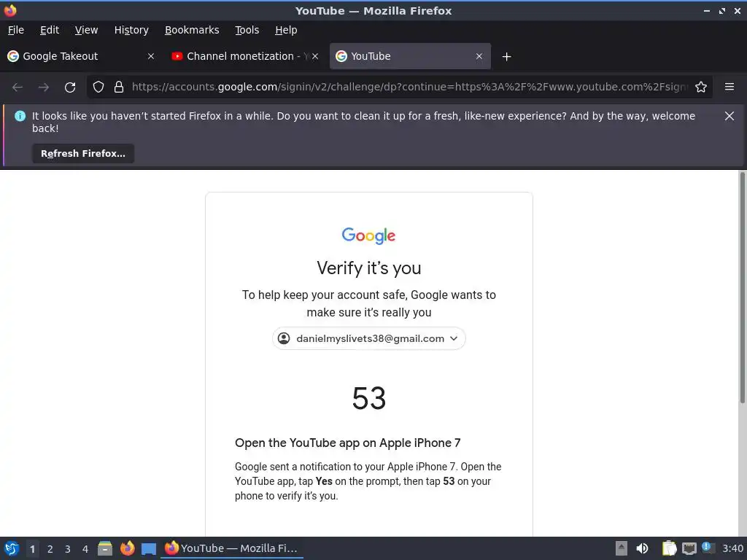Image resolution: width=747 pixels, height=560 pixels.
Task: Click the large verification number 53
Action: coord(368,398)
